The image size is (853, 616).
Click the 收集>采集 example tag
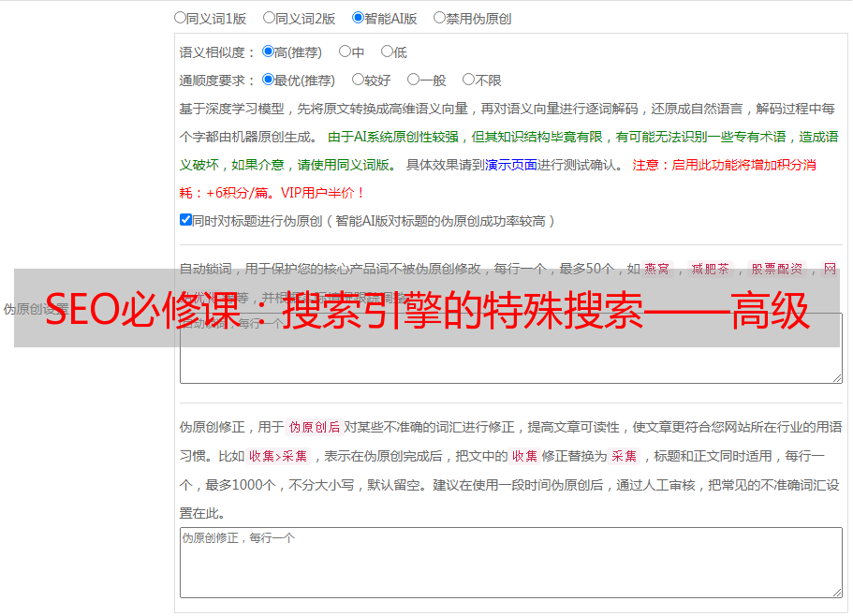point(278,456)
